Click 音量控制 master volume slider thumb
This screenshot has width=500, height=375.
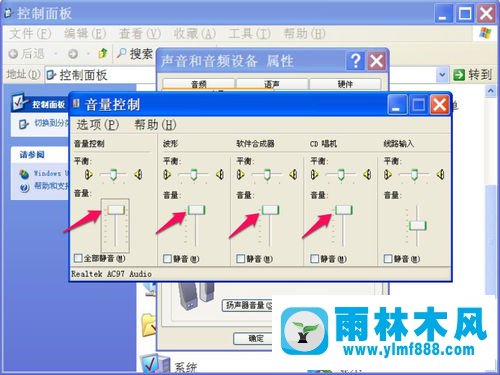click(116, 209)
